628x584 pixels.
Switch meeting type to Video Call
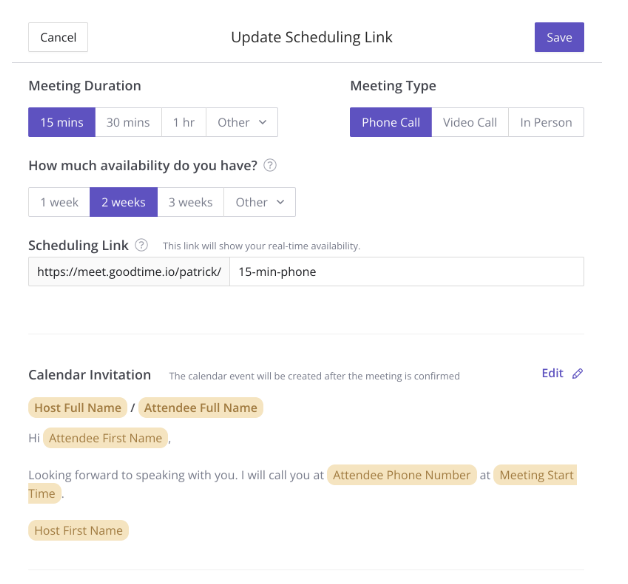[x=470, y=122]
